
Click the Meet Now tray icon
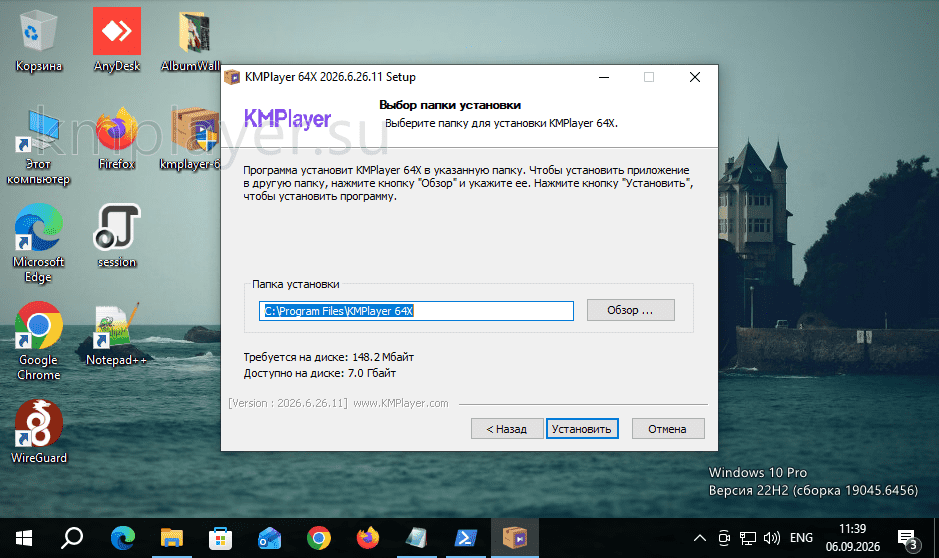point(724,538)
